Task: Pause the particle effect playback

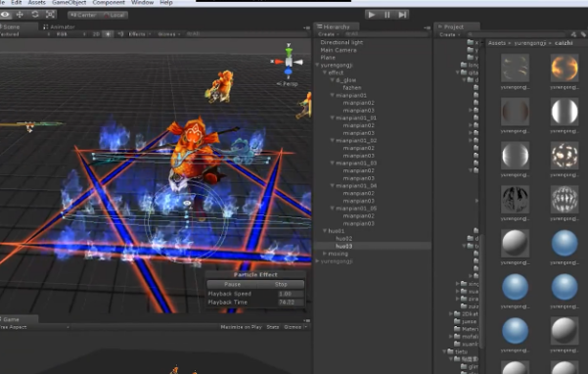Action: (232, 284)
